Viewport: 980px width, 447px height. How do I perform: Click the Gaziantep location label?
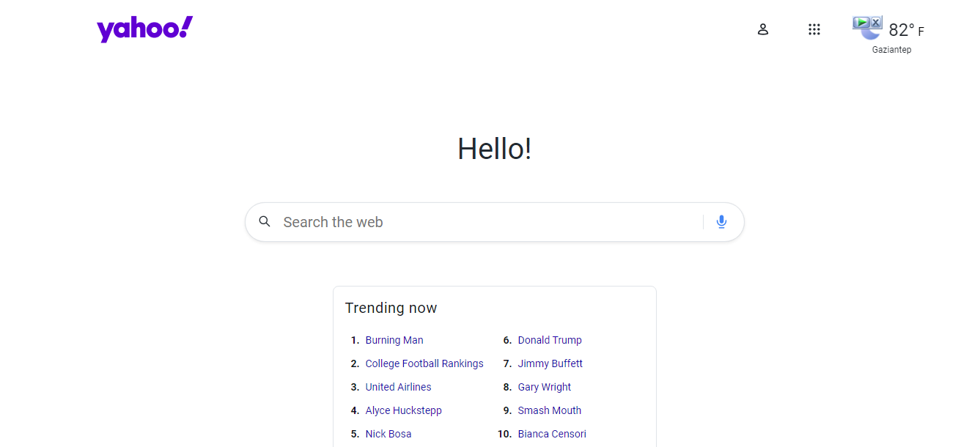click(x=891, y=50)
